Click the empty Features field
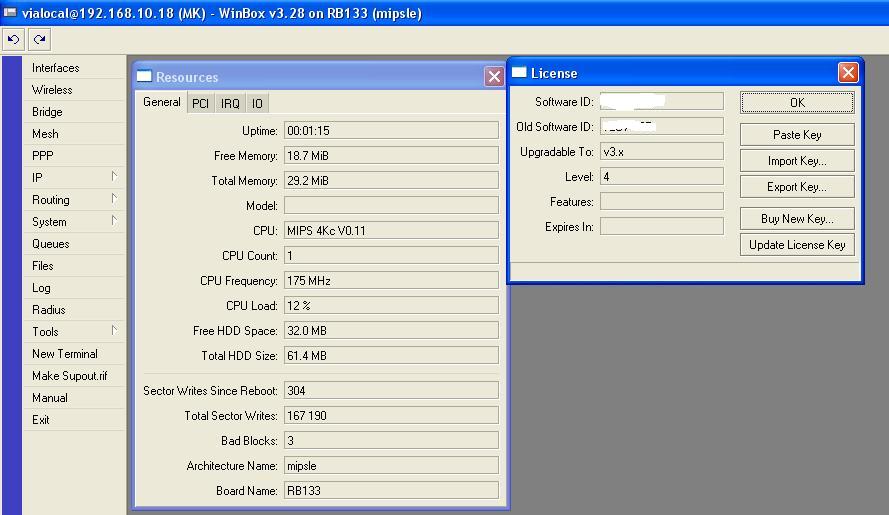Viewport: 889px width, 515px height. [x=662, y=201]
